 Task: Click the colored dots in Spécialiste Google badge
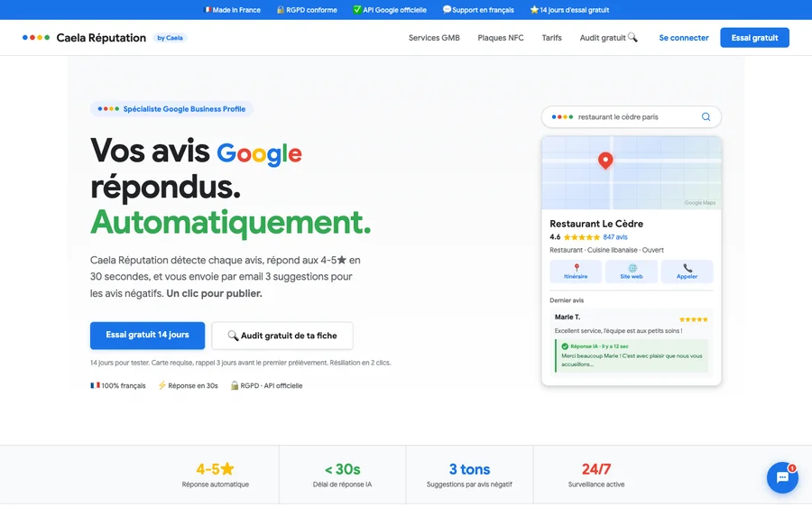tap(108, 109)
